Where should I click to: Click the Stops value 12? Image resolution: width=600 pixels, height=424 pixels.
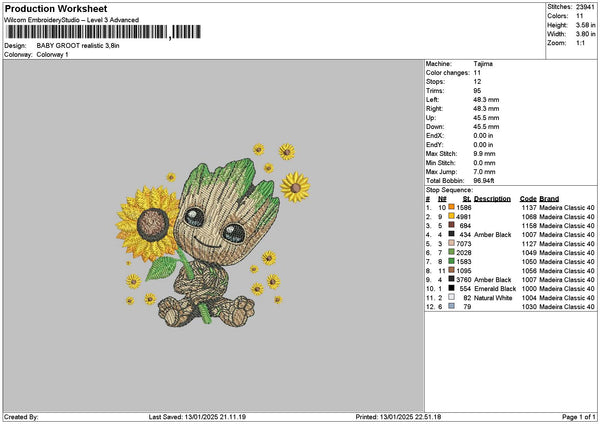point(477,82)
